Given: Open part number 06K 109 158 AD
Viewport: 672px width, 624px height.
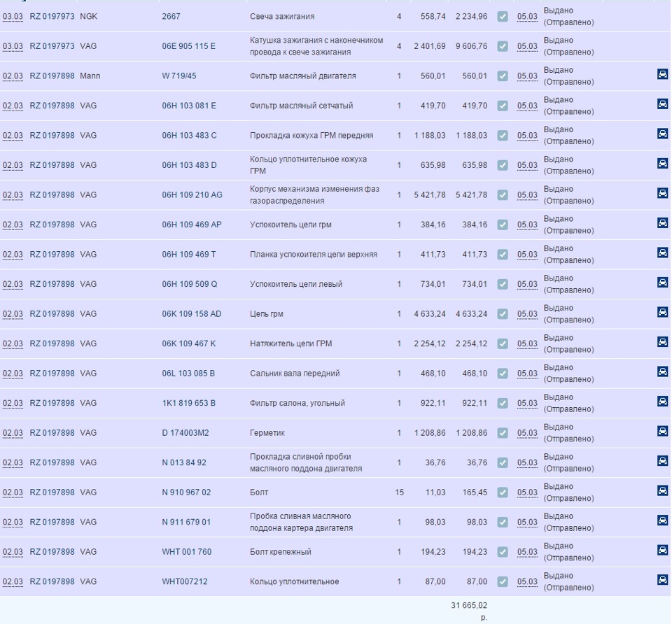Looking at the screenshot, I should point(192,314).
